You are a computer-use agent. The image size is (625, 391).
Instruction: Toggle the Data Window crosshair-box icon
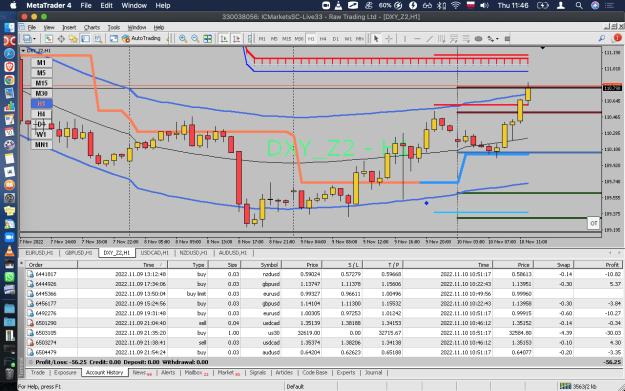click(x=61, y=39)
